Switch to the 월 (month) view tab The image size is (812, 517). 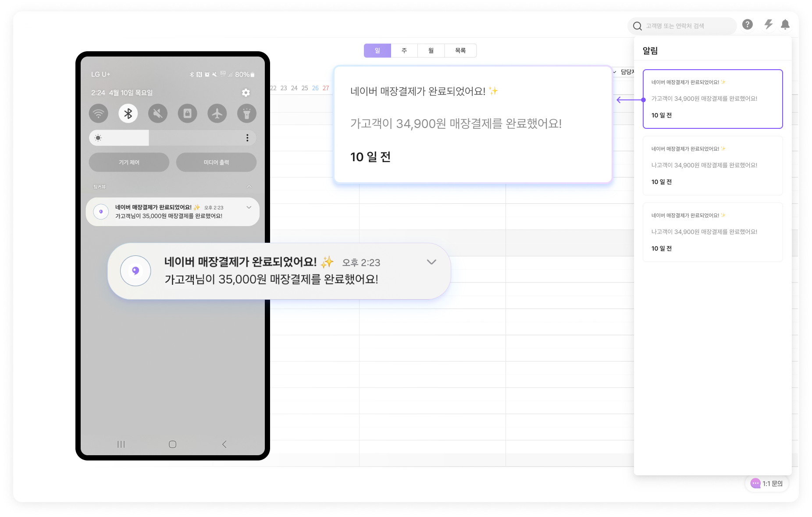click(x=431, y=50)
